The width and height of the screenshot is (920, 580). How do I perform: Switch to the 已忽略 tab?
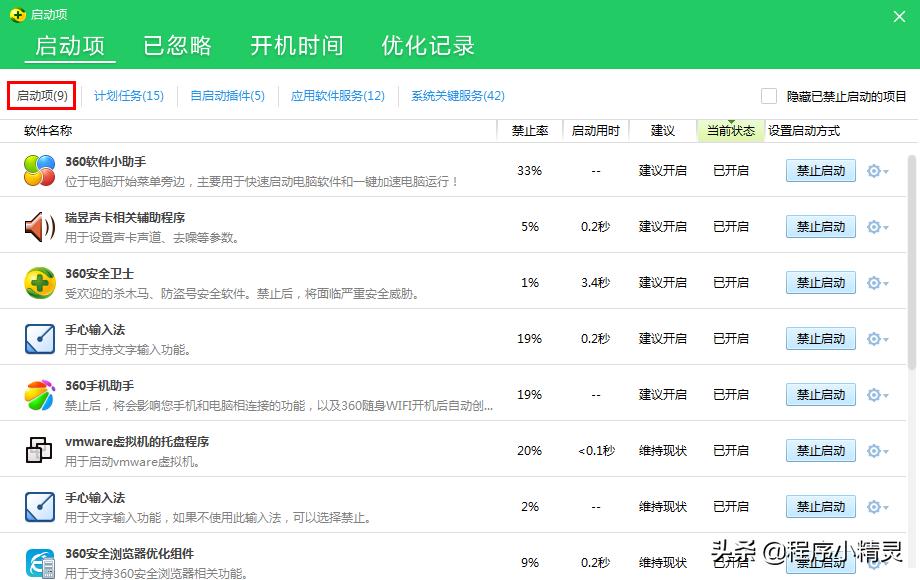click(x=177, y=45)
